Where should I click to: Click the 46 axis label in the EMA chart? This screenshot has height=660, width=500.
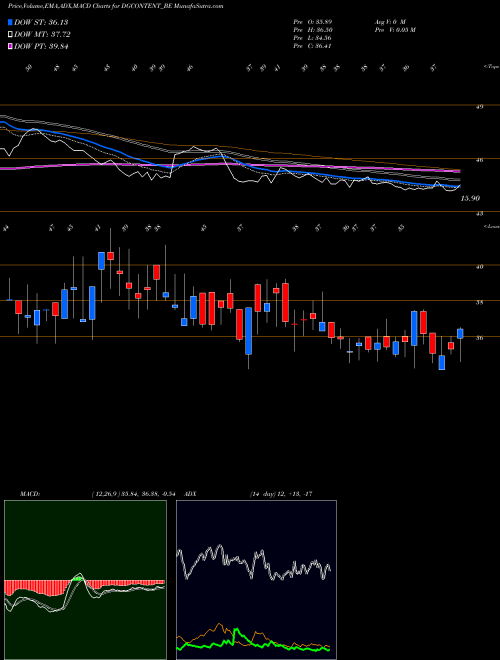point(480,160)
